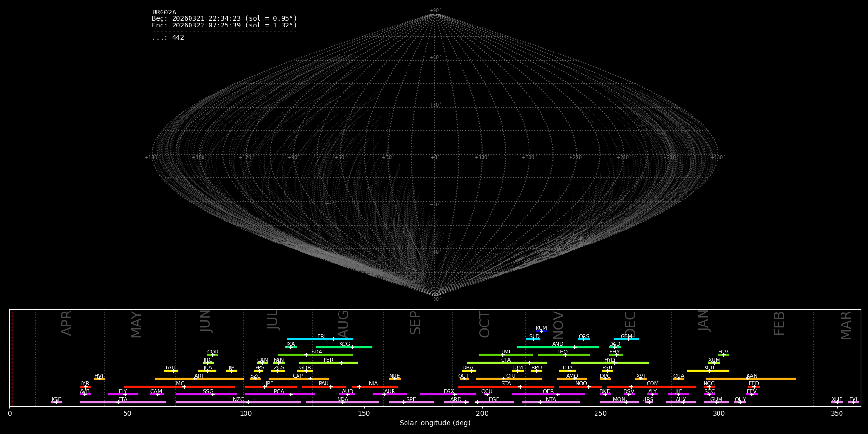Click the DRA shower label
Image resolution: width=868 pixels, height=434 pixels.
[x=468, y=368]
